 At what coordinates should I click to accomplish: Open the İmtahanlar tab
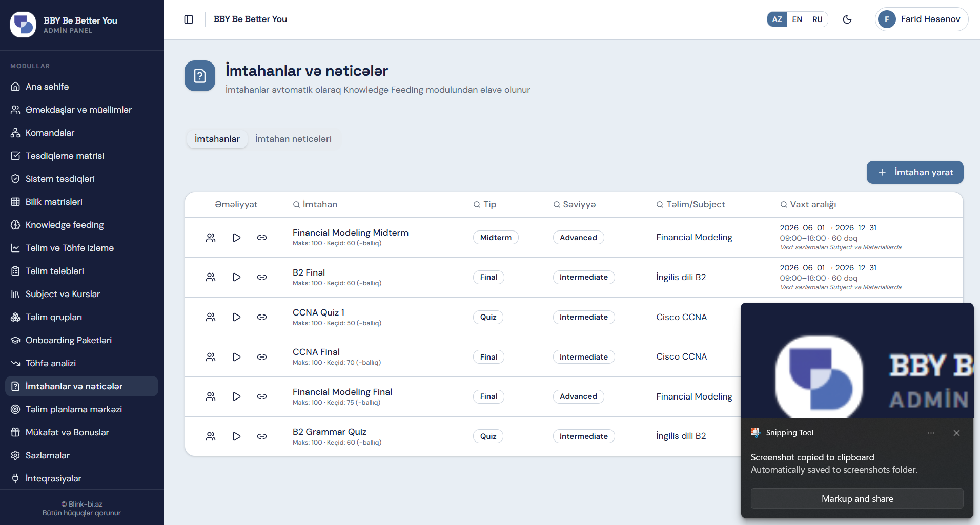(x=217, y=139)
